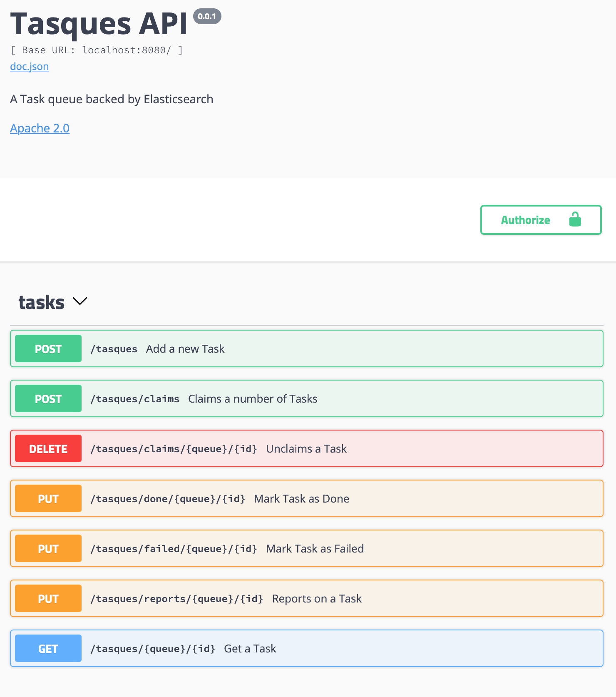Viewport: 616px width, 697px height.
Task: Click the 'Add a new Task' summary text
Action: tap(185, 349)
